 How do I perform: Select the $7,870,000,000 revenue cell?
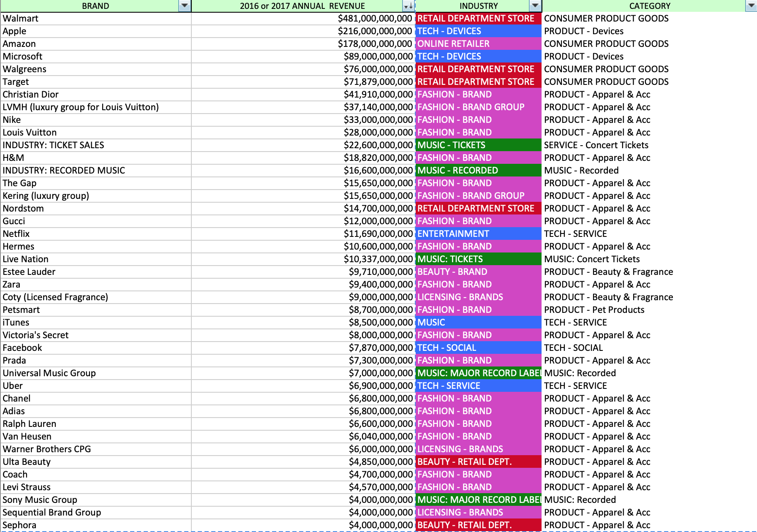[x=303, y=348]
